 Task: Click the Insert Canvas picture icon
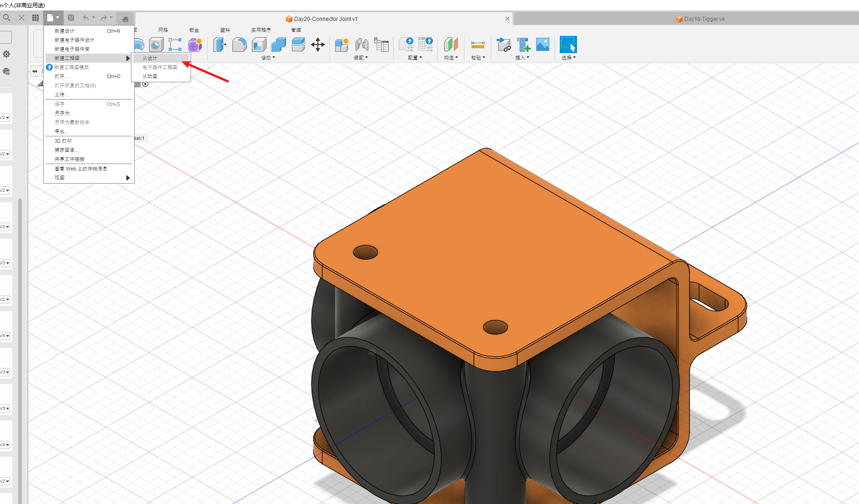(543, 45)
